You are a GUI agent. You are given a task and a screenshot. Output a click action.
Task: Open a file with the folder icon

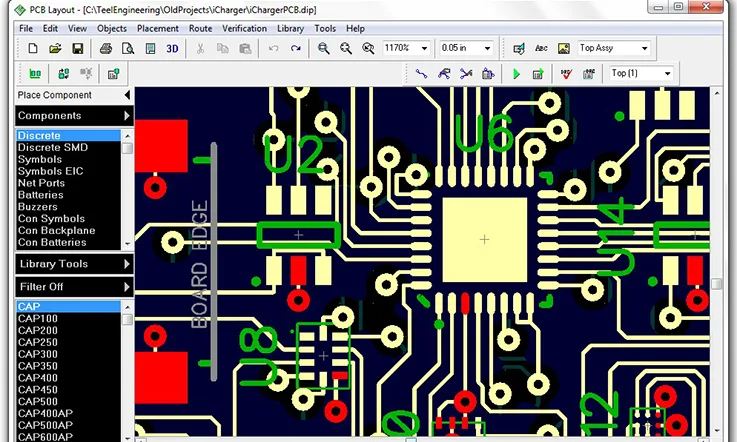55,48
